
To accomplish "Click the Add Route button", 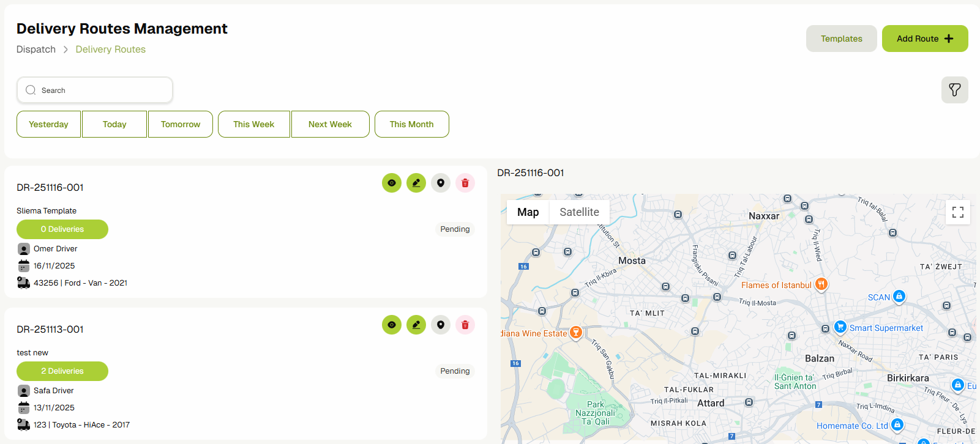I will [924, 39].
